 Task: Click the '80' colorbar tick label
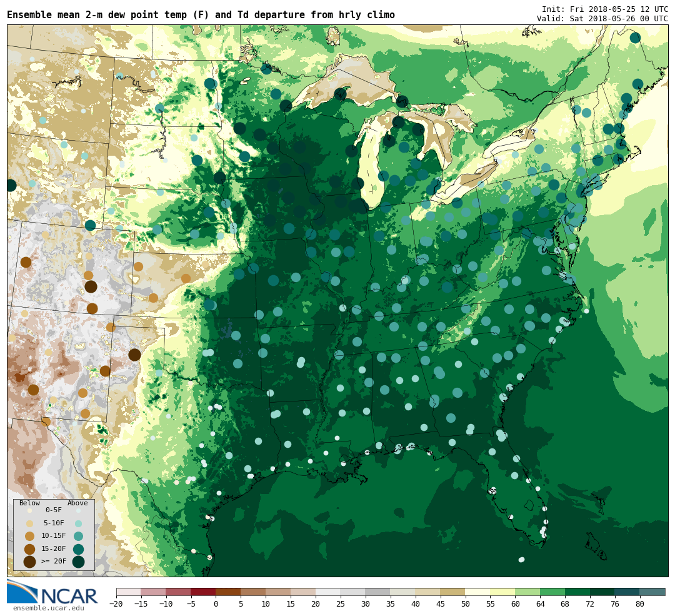[x=640, y=604]
